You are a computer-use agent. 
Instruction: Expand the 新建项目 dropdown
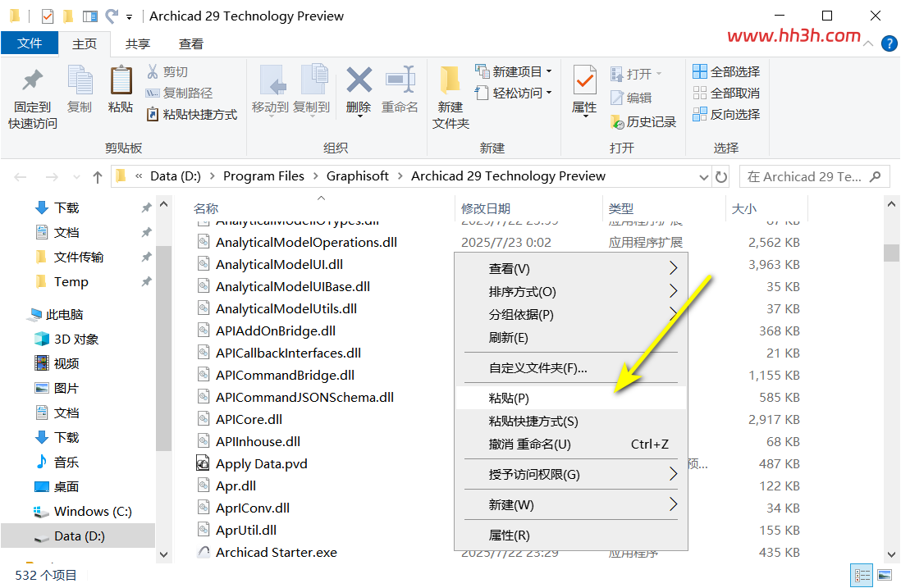click(549, 72)
